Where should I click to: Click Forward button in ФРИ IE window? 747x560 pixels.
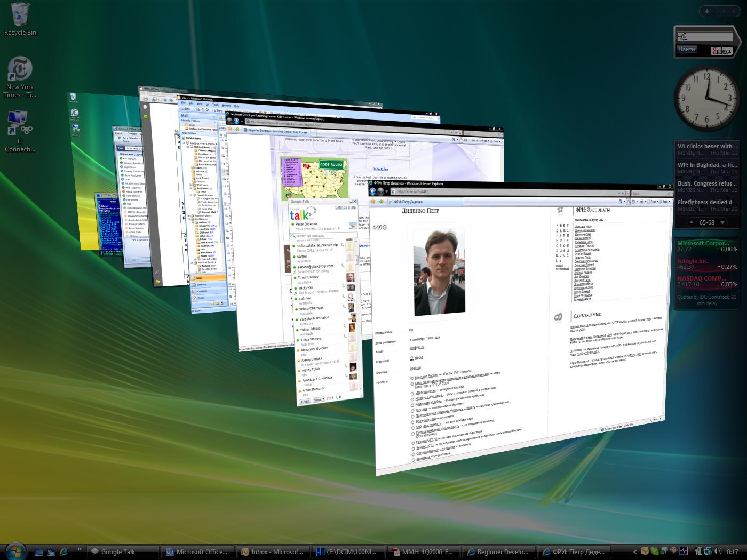(x=380, y=191)
